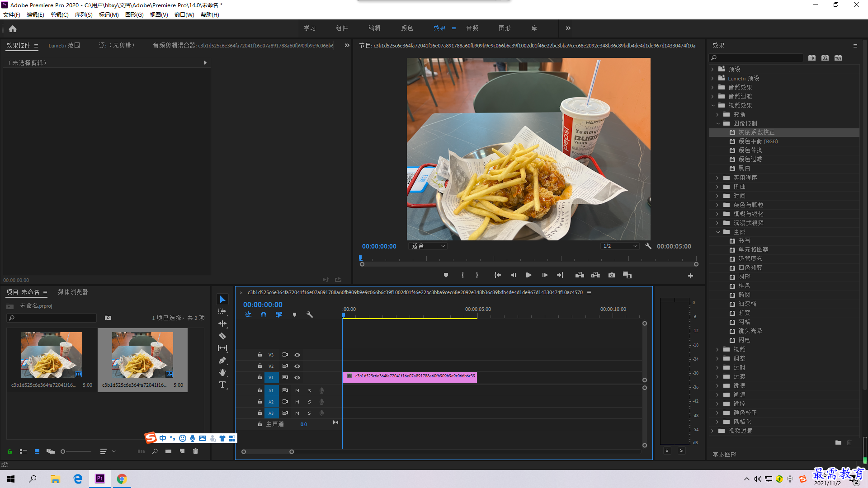This screenshot has width=868, height=488.
Task: Collapse the 视频效果 folder
Action: (x=713, y=105)
